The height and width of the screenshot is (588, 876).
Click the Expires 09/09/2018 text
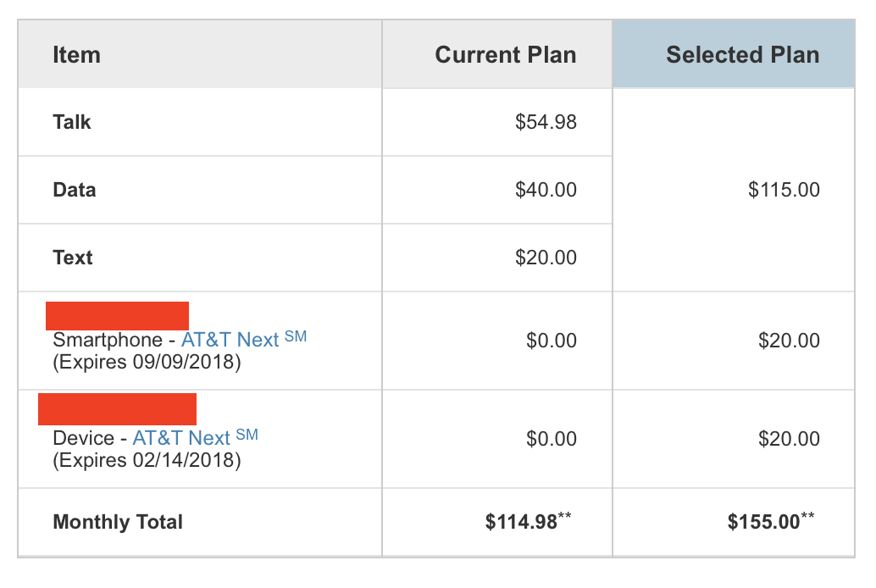[147, 362]
